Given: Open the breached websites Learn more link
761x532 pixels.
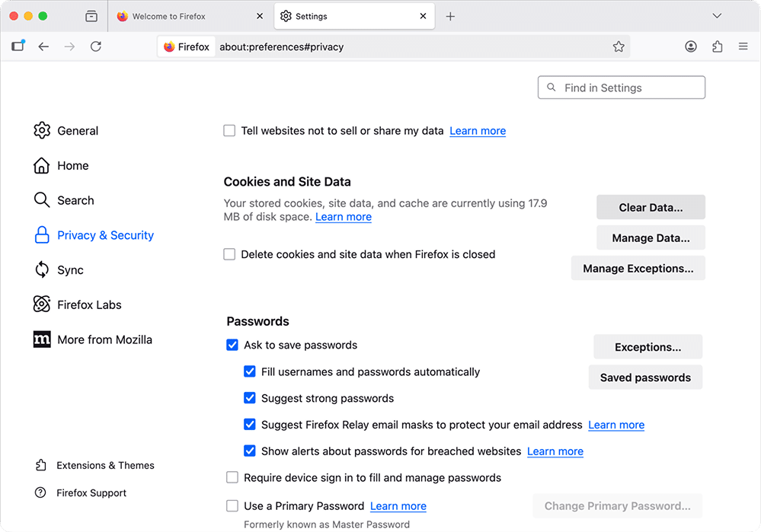Looking at the screenshot, I should click(555, 451).
